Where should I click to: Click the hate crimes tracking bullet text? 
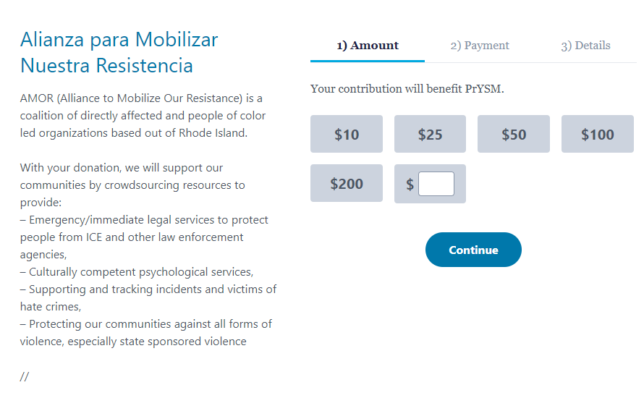148,298
